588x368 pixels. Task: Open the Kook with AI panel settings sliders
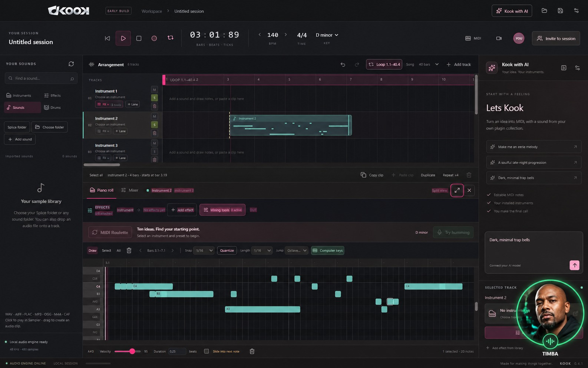(577, 68)
